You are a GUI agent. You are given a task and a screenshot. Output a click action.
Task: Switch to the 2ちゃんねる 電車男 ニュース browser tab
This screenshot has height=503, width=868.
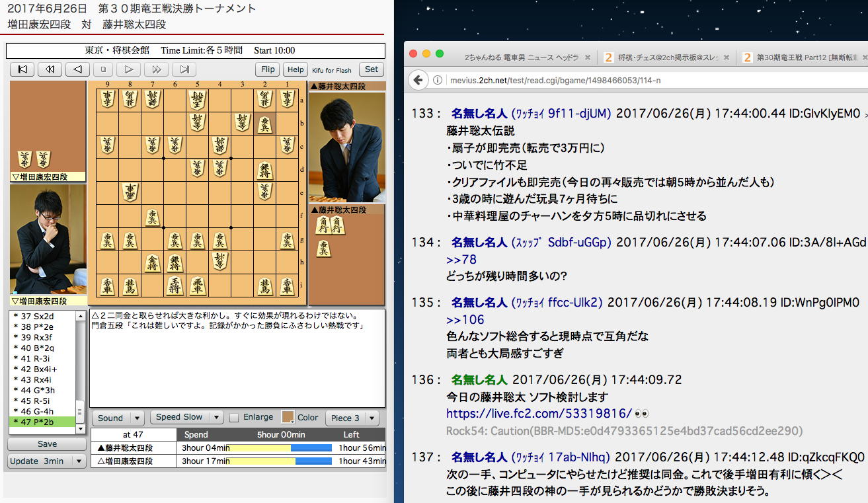pos(521,58)
